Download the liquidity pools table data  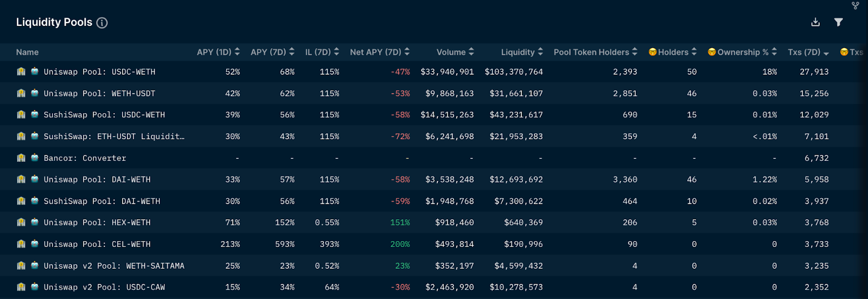pyautogui.click(x=815, y=22)
